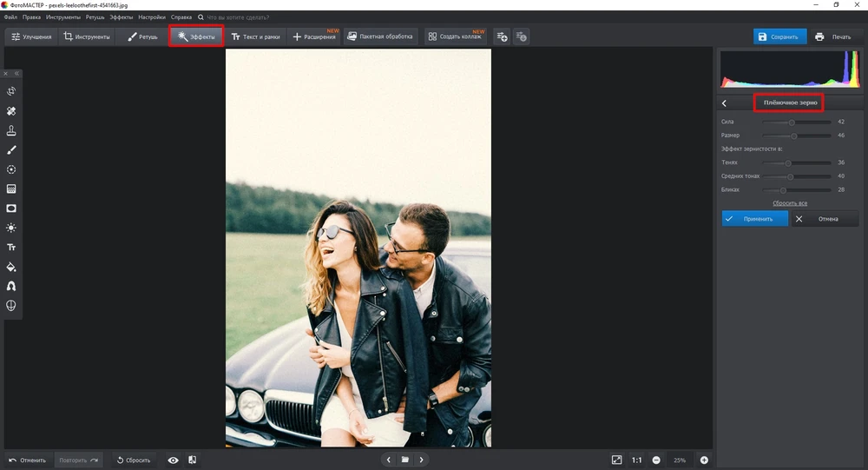This screenshot has height=470, width=868.
Task: Set zoom to 1:1 actual size
Action: 636,460
